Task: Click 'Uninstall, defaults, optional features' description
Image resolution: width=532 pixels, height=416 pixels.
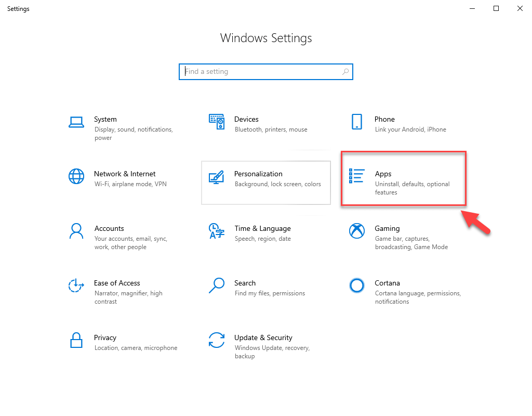Action: click(412, 188)
